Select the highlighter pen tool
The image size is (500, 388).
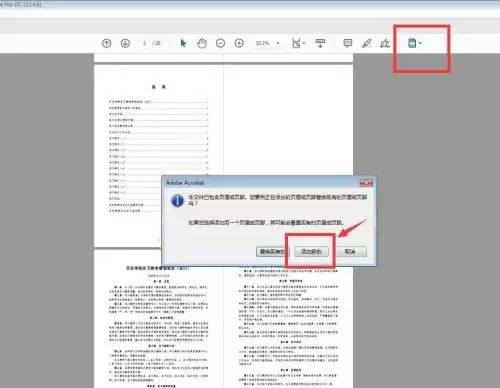point(366,43)
